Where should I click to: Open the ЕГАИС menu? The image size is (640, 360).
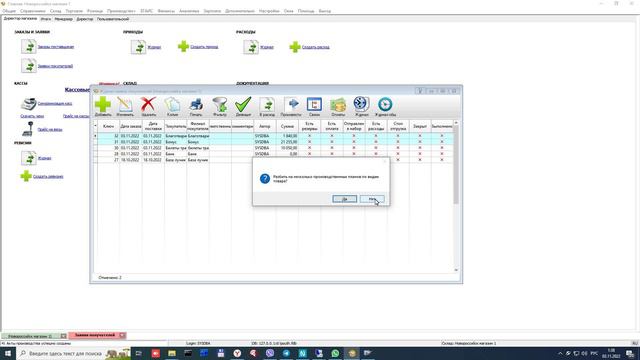tap(147, 11)
